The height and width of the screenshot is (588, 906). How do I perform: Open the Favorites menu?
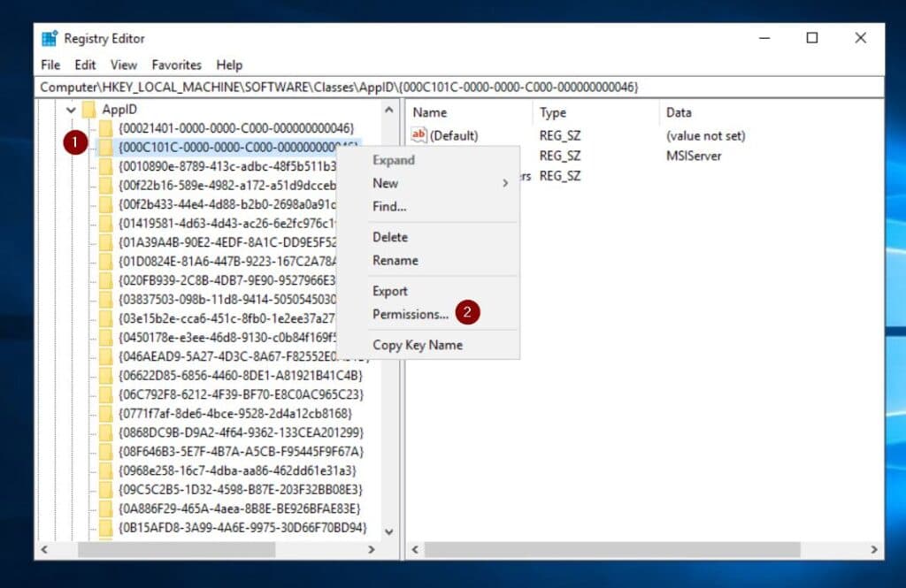tap(176, 65)
